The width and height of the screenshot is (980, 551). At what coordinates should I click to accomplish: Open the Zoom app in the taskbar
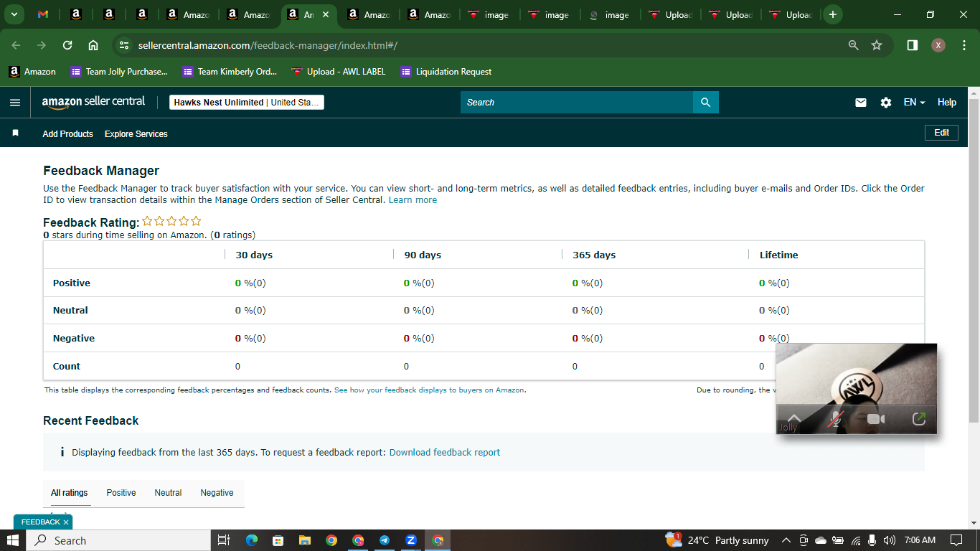click(411, 540)
